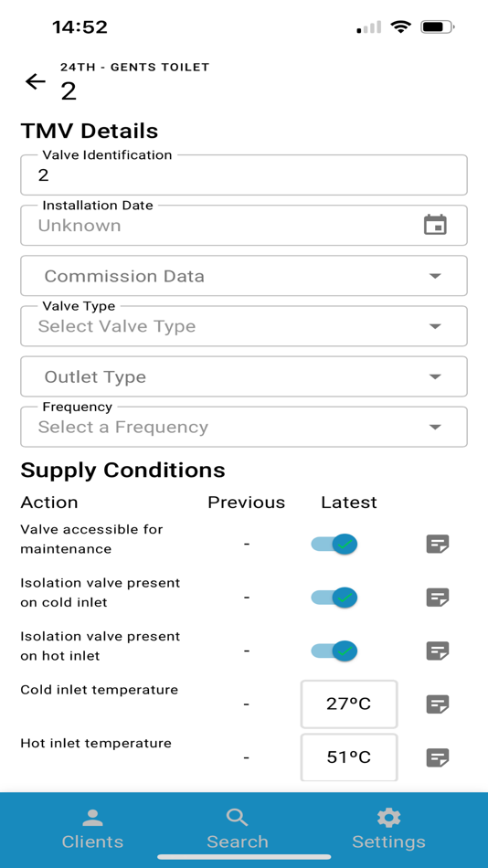Edit the 51°C hot inlet temperature box
The height and width of the screenshot is (868, 488).
tap(349, 757)
